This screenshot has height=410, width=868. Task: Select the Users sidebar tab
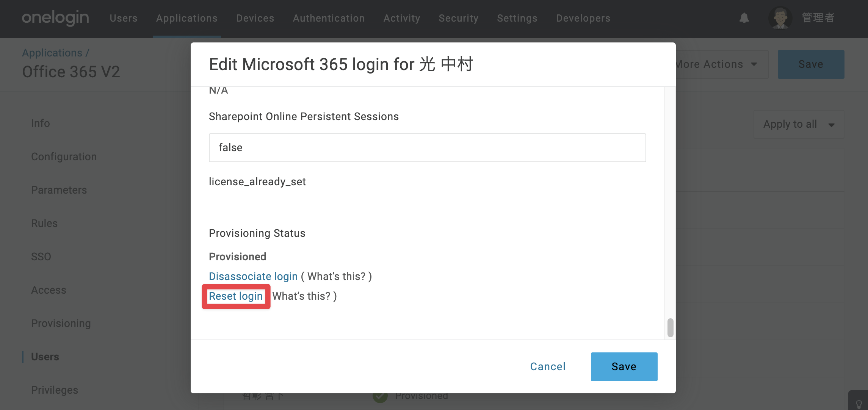[x=45, y=357]
